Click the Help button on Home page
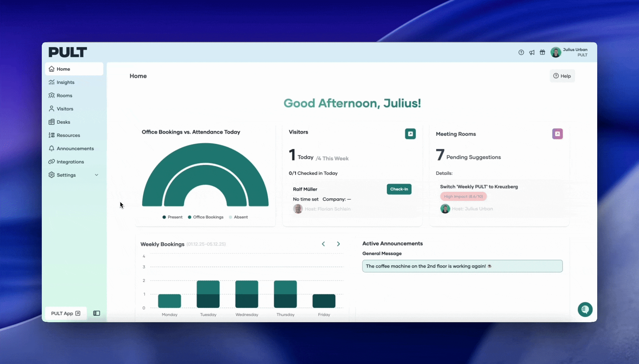Screen dimensions: 639x364 tap(562, 76)
